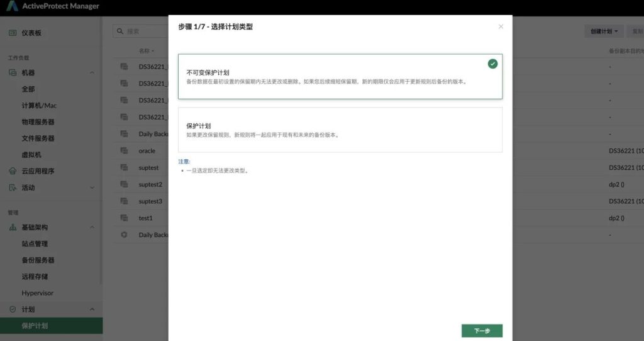The image size is (644, 341).
Task: Click the 下一步 button
Action: (482, 331)
